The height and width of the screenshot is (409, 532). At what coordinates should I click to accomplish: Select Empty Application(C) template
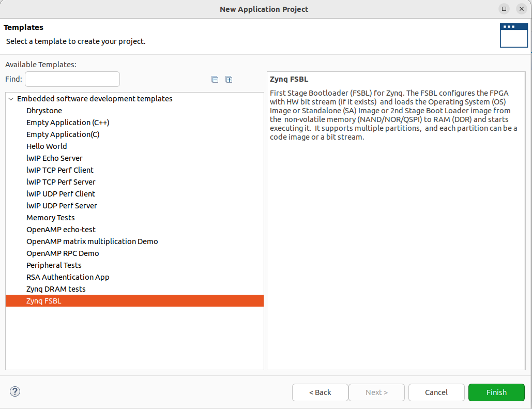63,134
